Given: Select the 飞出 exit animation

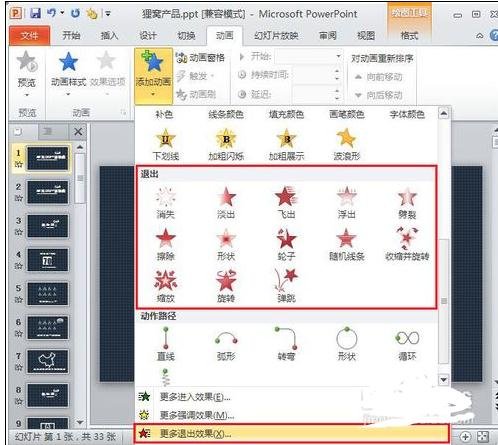Looking at the screenshot, I should click(286, 202).
